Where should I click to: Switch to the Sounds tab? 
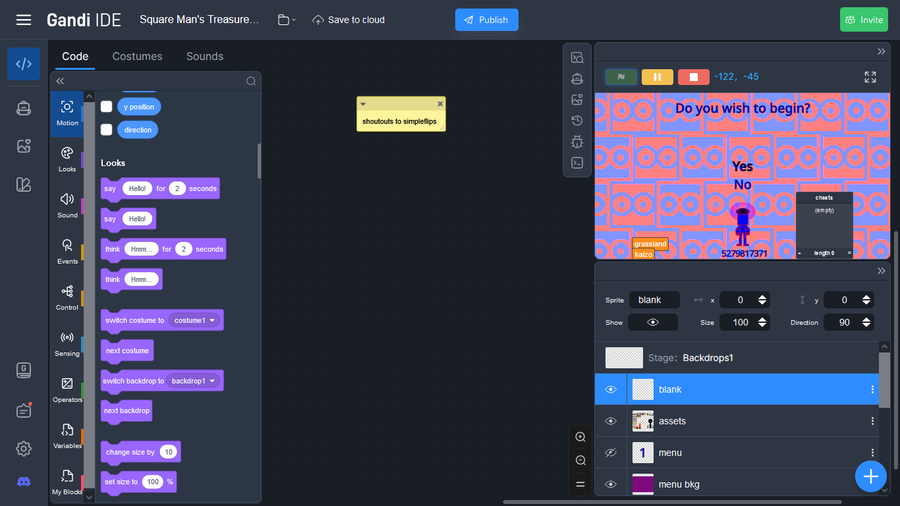tap(205, 56)
